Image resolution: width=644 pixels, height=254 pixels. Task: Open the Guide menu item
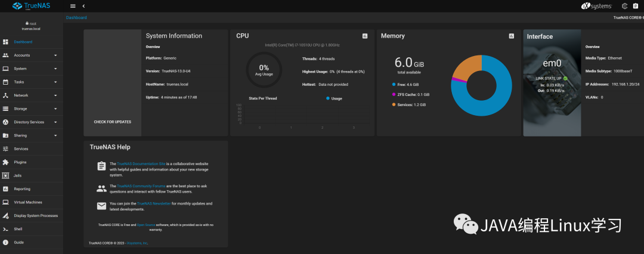(x=32, y=242)
